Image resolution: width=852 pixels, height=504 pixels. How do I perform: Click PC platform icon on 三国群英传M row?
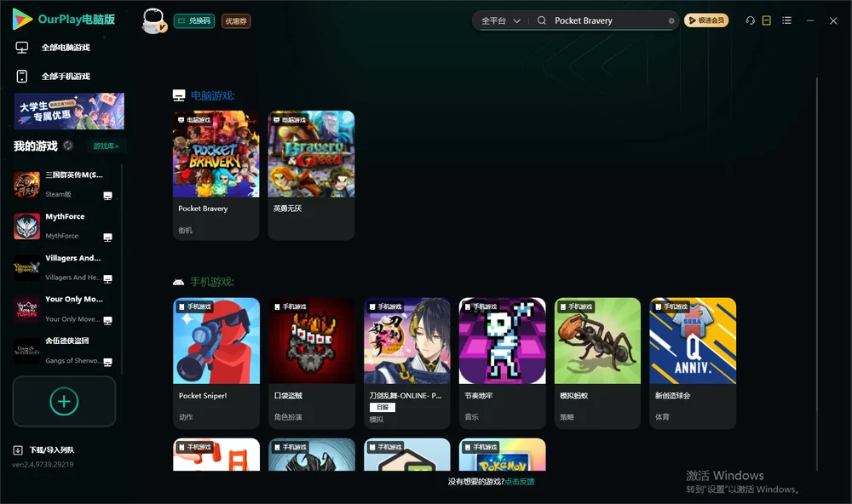[x=107, y=196]
